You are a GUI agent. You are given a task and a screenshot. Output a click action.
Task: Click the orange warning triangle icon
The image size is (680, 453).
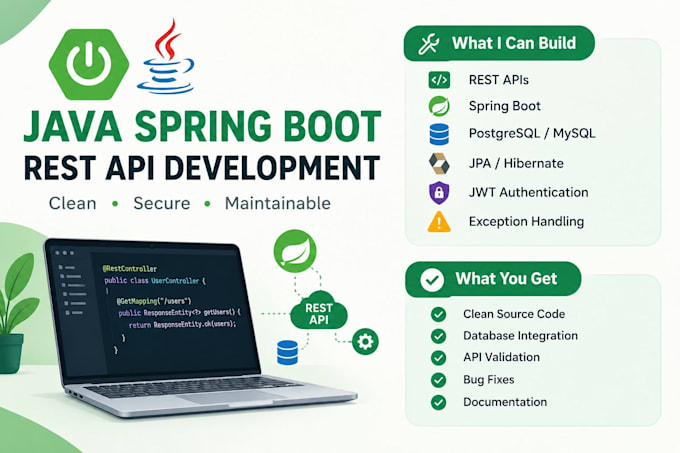439,222
